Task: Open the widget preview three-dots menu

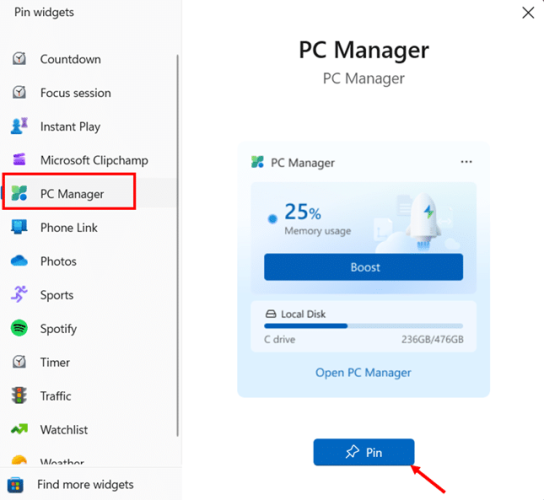Action: (x=466, y=162)
